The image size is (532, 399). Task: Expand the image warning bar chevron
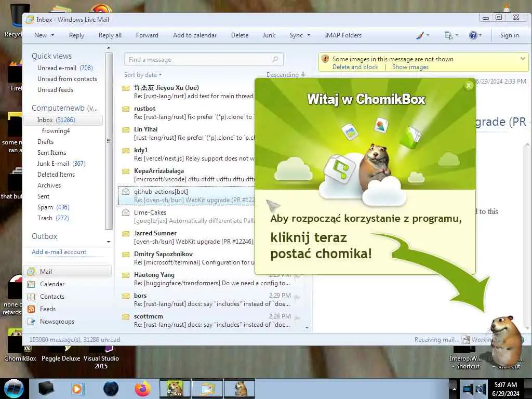coord(523,59)
